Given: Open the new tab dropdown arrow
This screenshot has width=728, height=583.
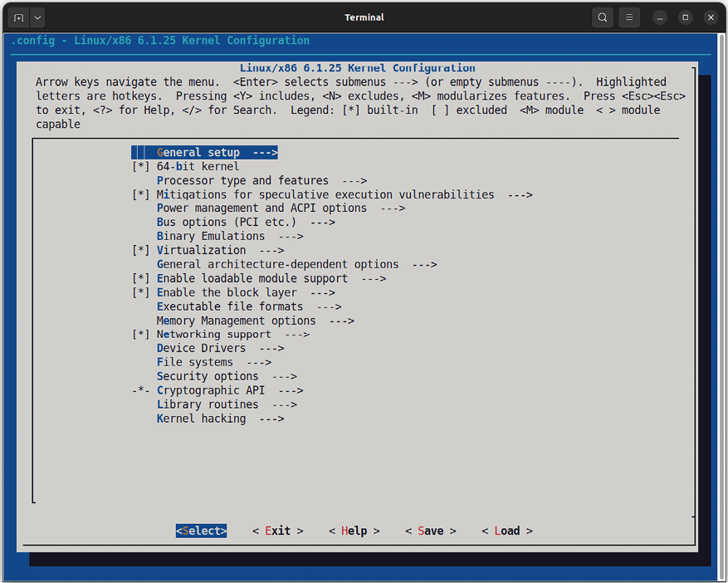Looking at the screenshot, I should [37, 17].
